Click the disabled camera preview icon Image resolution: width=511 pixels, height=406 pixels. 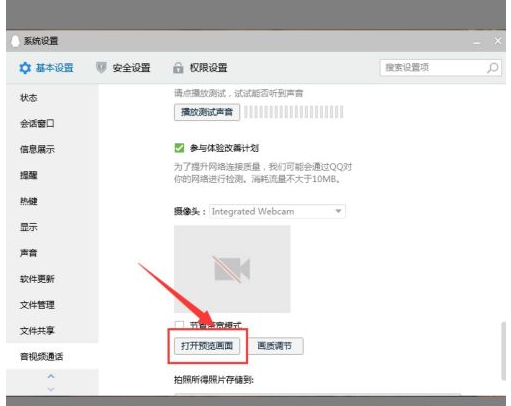[x=232, y=269]
